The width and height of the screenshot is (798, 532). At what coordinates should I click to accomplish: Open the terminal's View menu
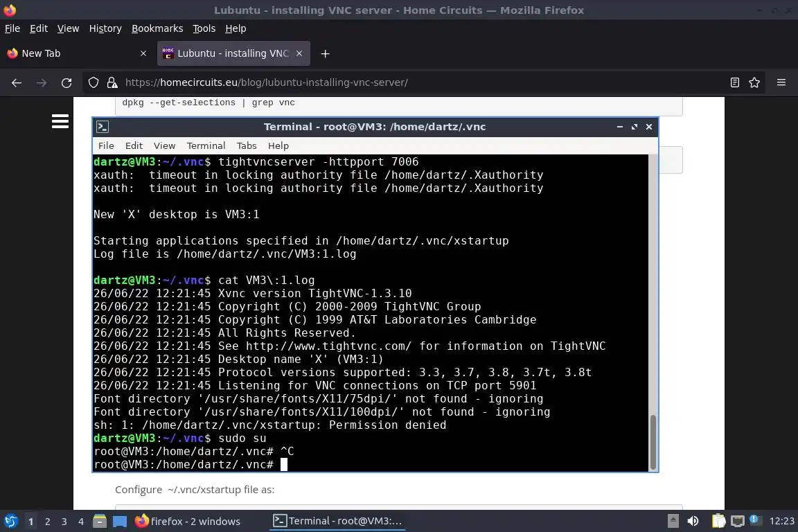(164, 145)
